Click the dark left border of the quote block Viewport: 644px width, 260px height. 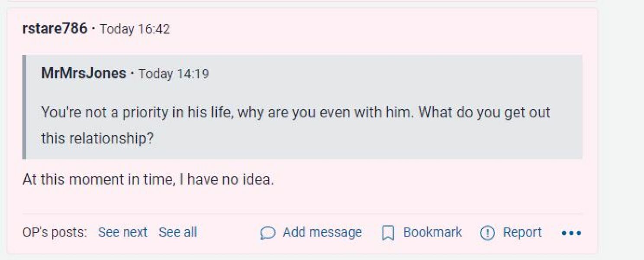click(24, 107)
